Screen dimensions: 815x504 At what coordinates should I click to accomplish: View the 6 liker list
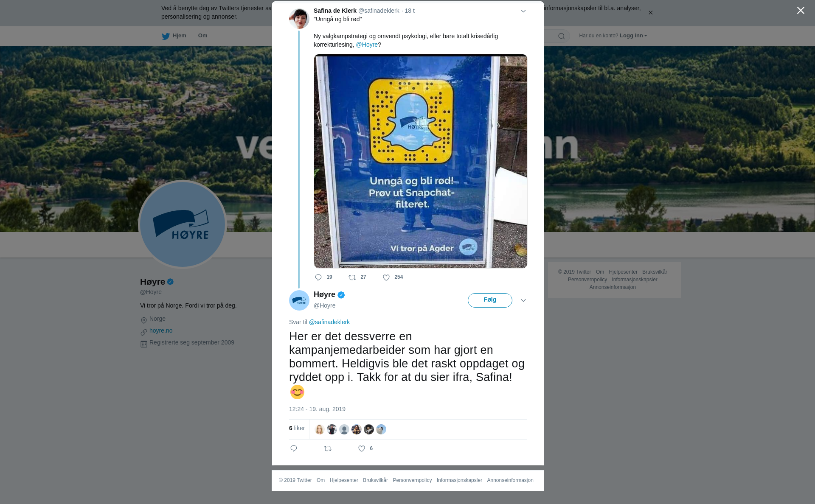pyautogui.click(x=297, y=428)
